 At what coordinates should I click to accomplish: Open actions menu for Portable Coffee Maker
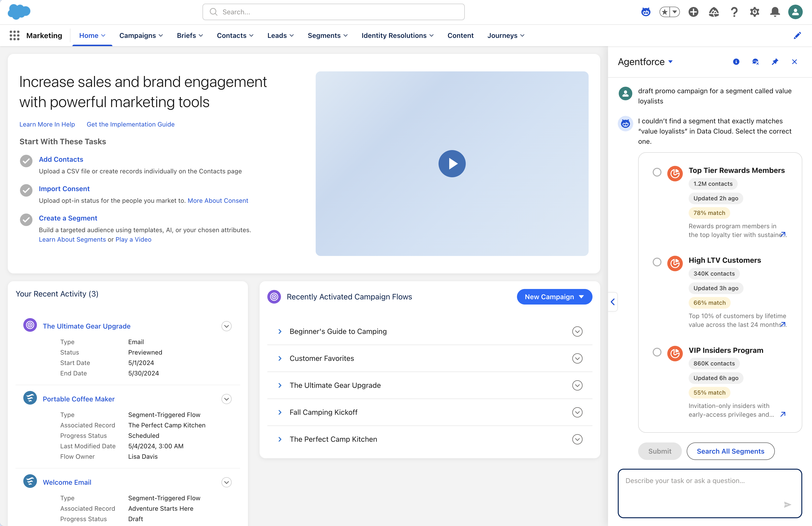[227, 399]
